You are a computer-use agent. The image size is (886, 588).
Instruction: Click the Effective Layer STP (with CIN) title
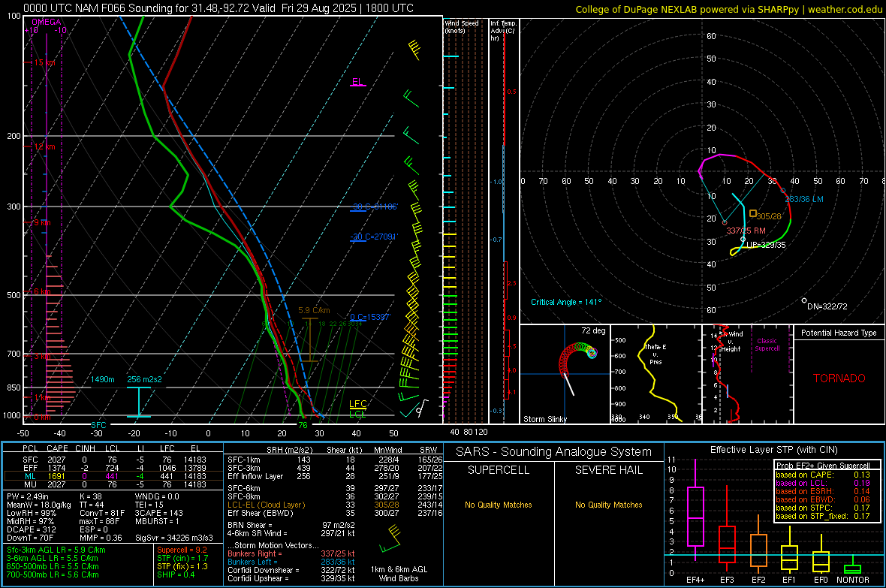point(773,450)
